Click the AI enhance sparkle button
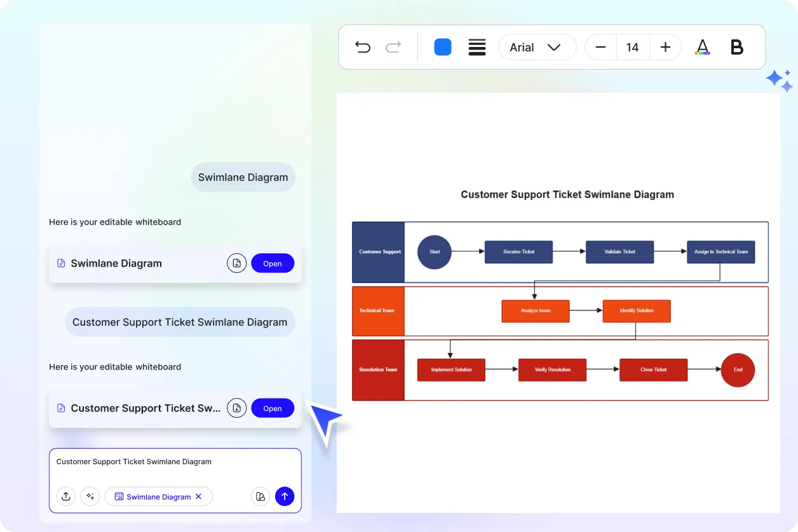Image resolution: width=798 pixels, height=532 pixels. tap(90, 496)
